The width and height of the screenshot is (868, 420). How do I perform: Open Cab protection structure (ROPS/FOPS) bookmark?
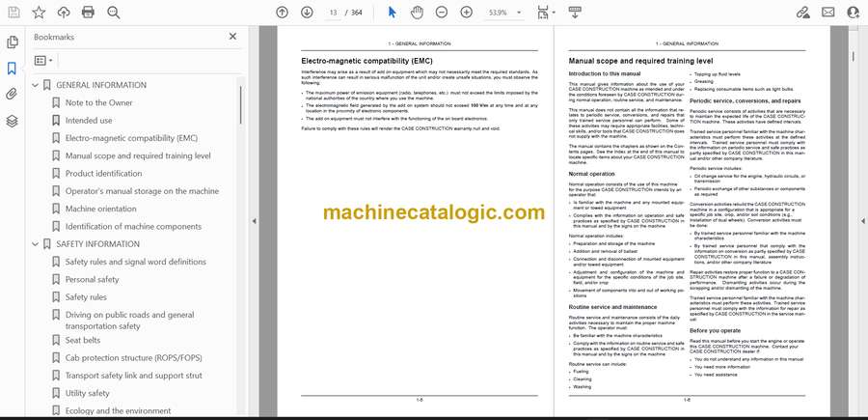133,358
